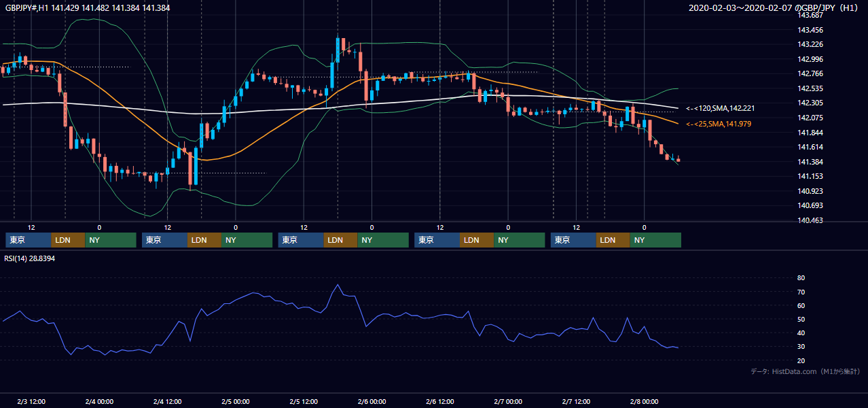Select the 東京 session block for 2/5
The height and width of the screenshot is (408, 868).
(x=301, y=240)
